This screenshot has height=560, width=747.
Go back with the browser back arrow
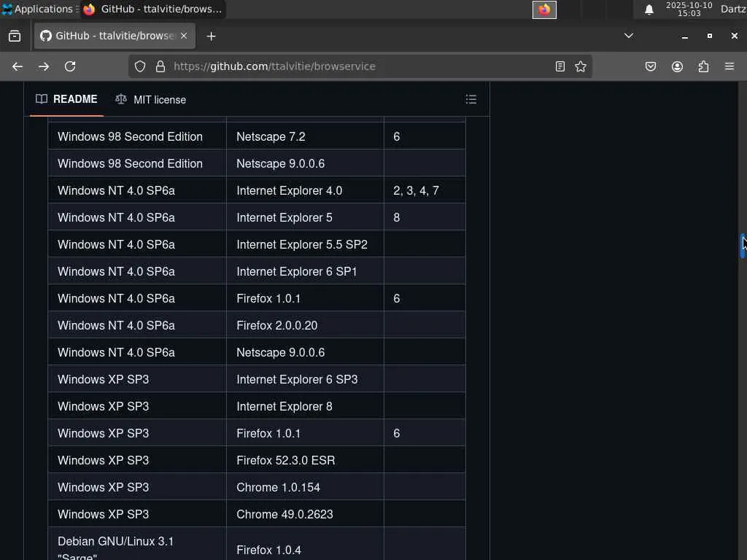tap(18, 66)
